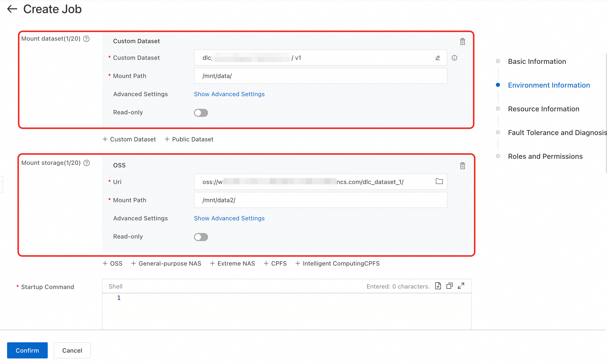Delete the Custom Dataset mount entry

click(462, 42)
